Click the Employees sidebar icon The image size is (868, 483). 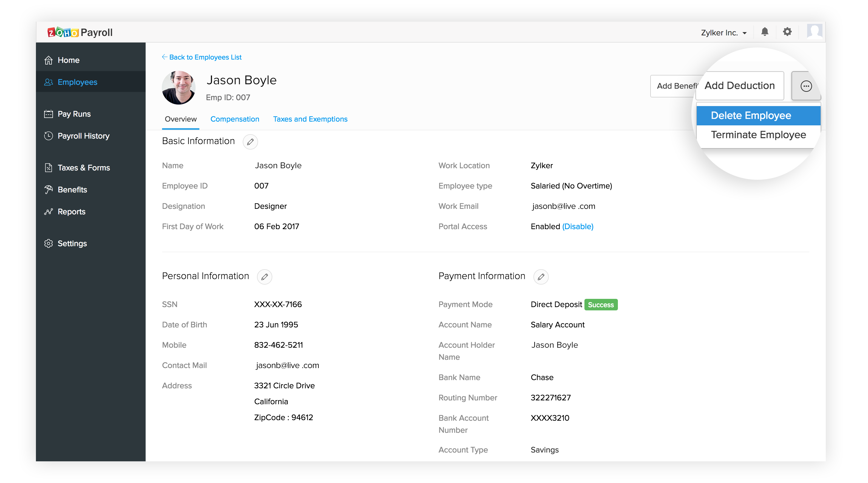pyautogui.click(x=49, y=82)
